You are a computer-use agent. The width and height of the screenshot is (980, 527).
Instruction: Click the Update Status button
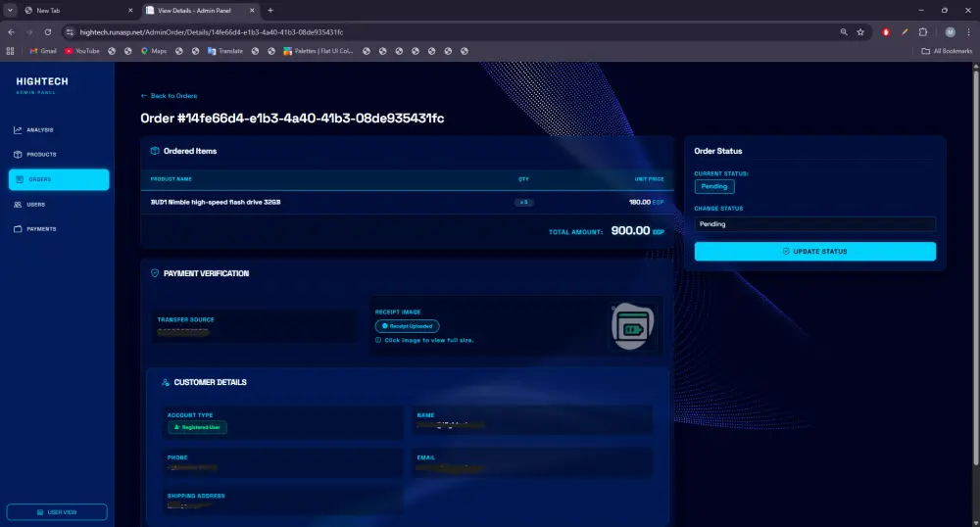click(815, 251)
